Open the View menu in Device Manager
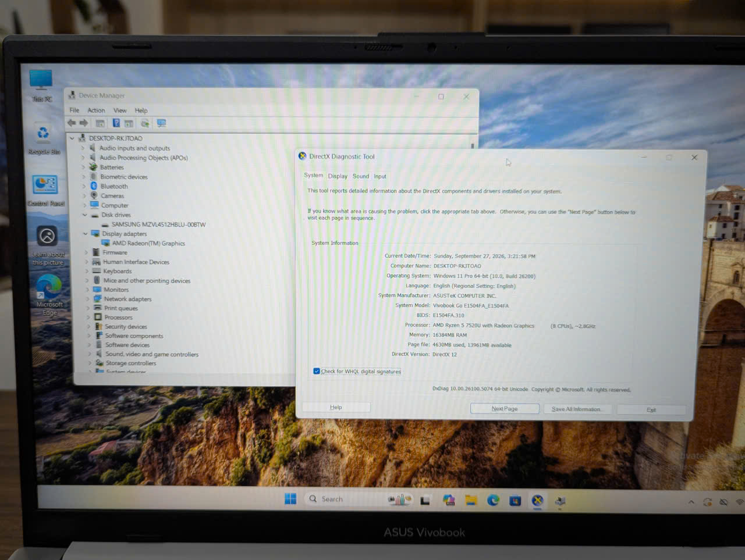 click(120, 110)
